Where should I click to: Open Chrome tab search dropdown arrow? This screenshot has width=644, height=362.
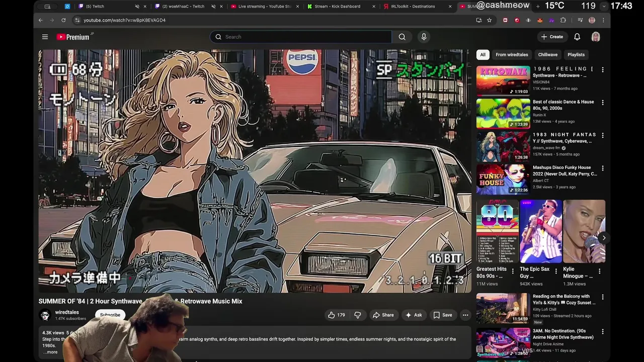[604, 7]
